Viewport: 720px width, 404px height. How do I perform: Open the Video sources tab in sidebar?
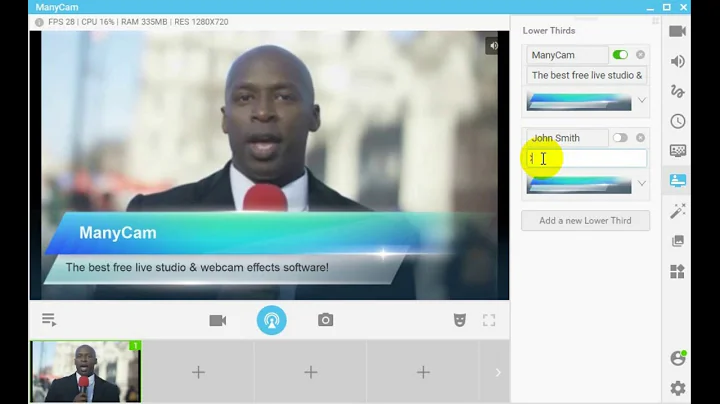pyautogui.click(x=677, y=31)
